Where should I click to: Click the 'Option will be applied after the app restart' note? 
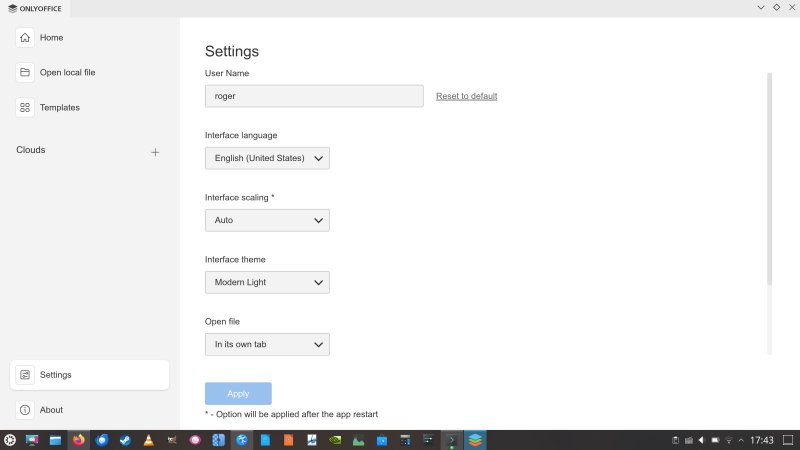tap(291, 414)
